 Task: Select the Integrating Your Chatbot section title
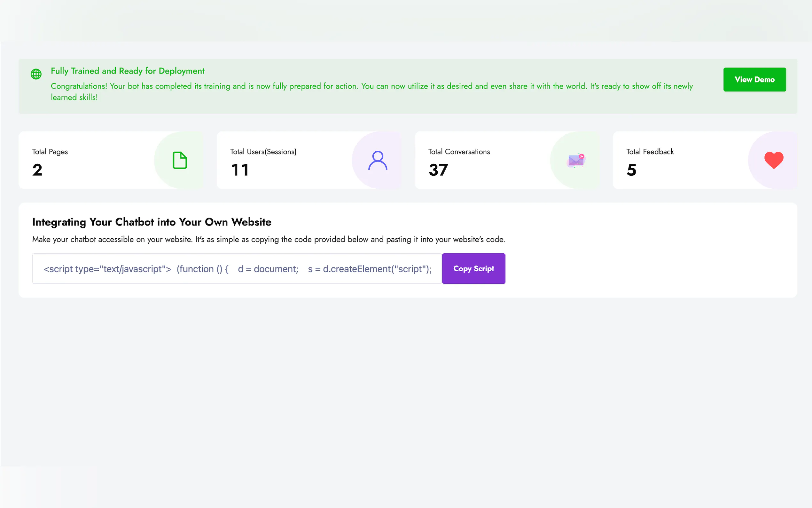152,222
